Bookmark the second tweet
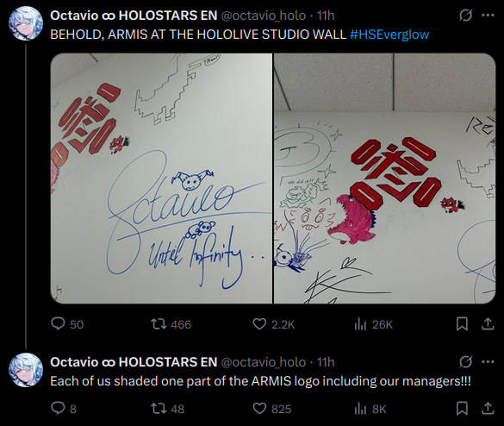Image resolution: width=504 pixels, height=426 pixels. pos(462,408)
